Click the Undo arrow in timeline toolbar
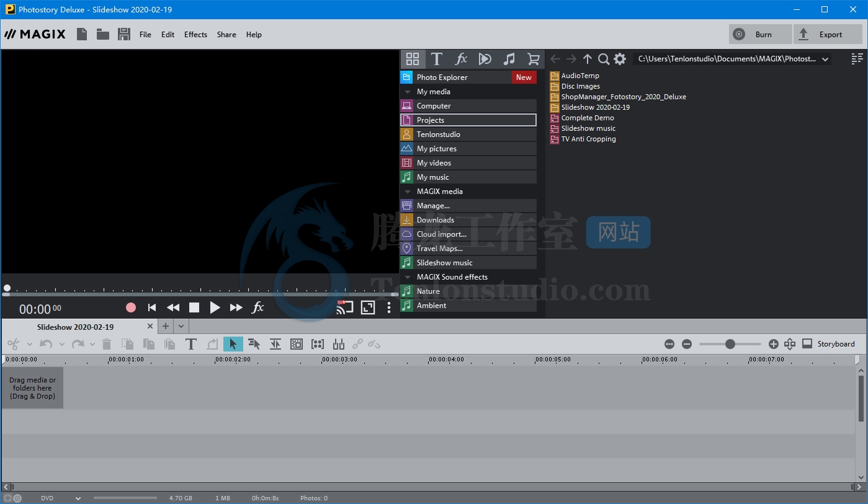 click(46, 344)
